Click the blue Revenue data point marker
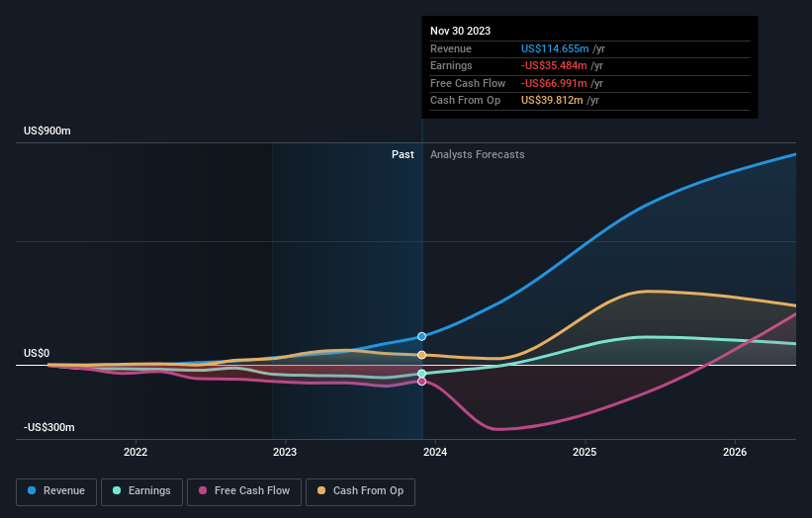The width and height of the screenshot is (812, 518). [421, 336]
